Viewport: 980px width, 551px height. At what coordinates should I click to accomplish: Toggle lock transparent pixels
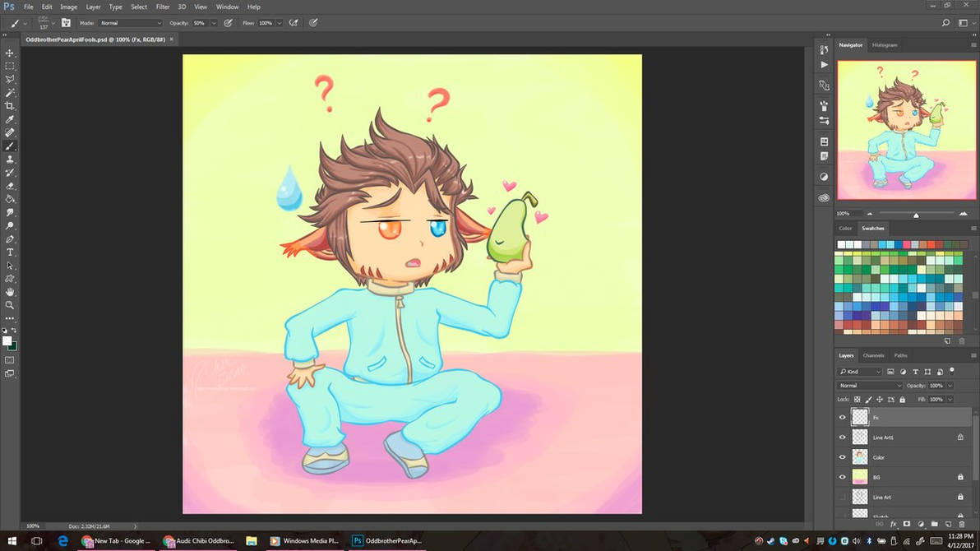coord(857,399)
